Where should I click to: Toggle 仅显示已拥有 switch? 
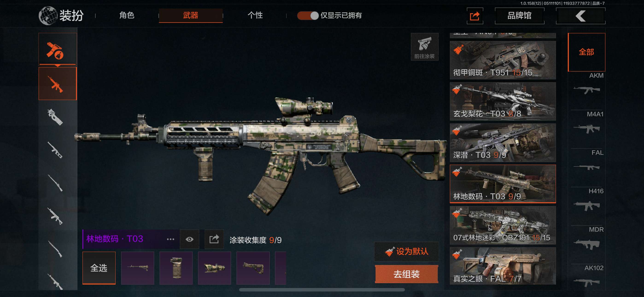(308, 15)
